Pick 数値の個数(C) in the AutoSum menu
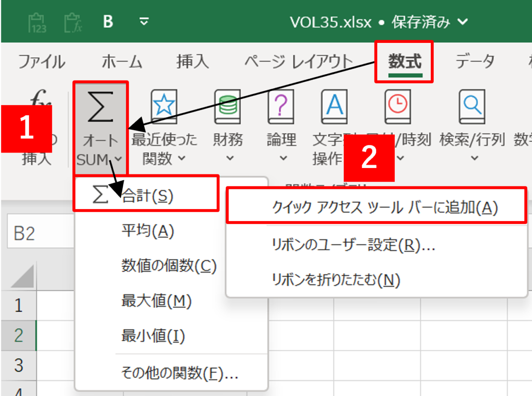Viewport: 532px width, 396px height. [171, 267]
